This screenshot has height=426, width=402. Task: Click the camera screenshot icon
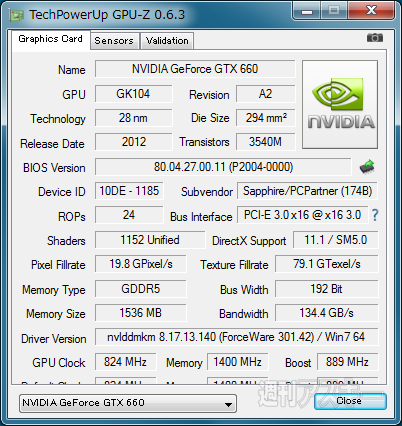pyautogui.click(x=375, y=38)
